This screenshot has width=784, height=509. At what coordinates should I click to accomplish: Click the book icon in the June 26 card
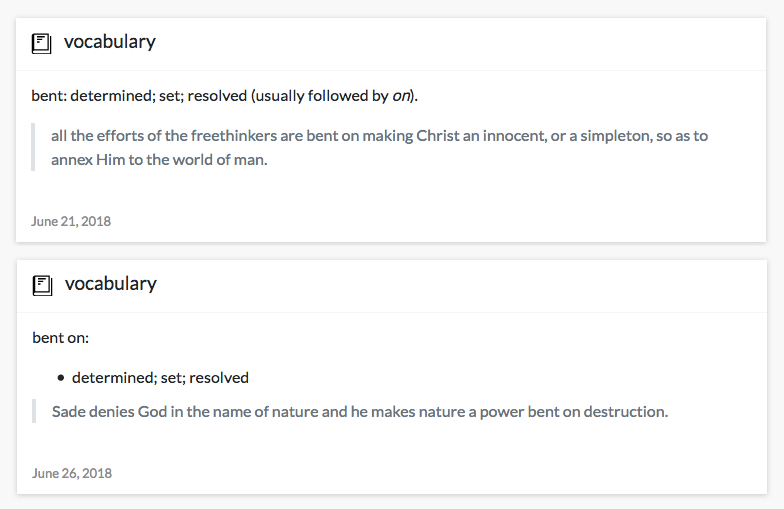tap(42, 286)
